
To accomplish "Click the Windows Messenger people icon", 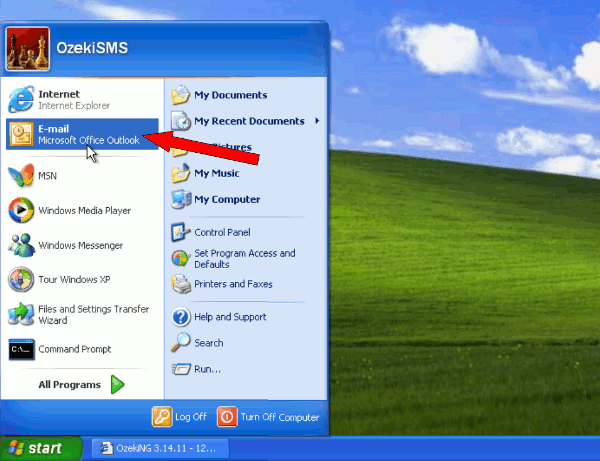I will point(21,245).
